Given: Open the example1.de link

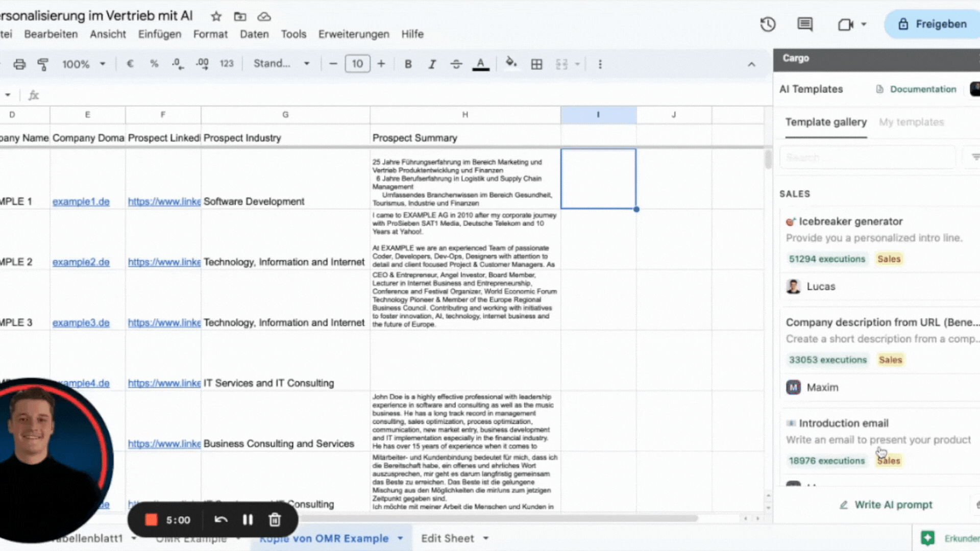Looking at the screenshot, I should tap(81, 202).
